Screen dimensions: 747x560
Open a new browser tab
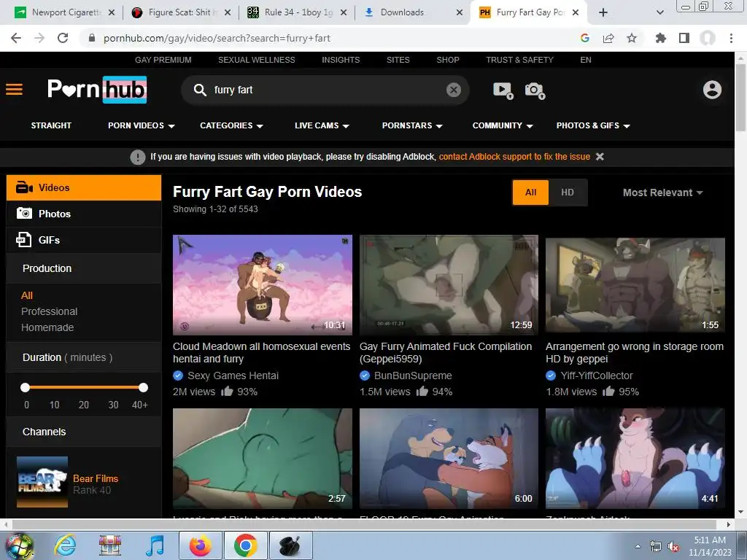(x=603, y=12)
